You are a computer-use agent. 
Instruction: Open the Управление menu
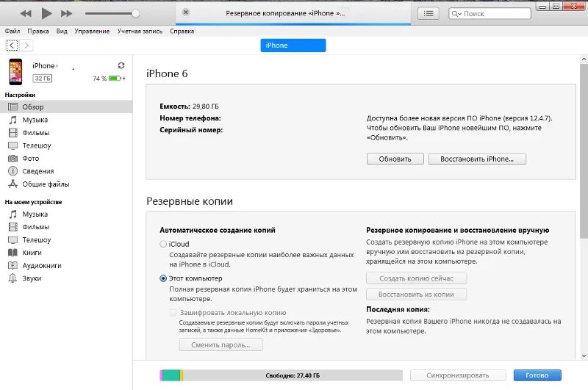92,31
